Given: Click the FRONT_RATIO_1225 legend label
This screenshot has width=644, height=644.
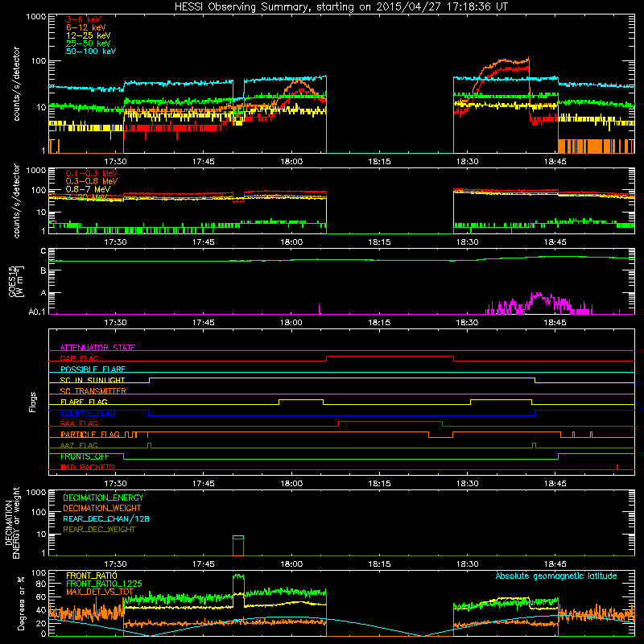Looking at the screenshot, I should [x=104, y=584].
